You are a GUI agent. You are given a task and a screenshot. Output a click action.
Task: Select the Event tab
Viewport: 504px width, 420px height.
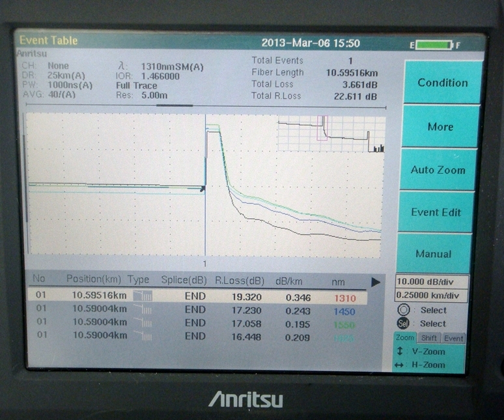tap(453, 338)
